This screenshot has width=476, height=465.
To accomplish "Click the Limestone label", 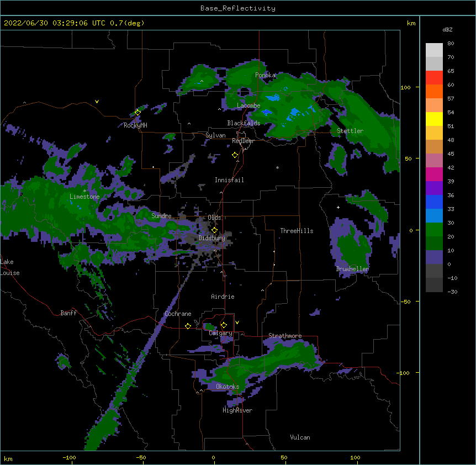I will tap(84, 197).
